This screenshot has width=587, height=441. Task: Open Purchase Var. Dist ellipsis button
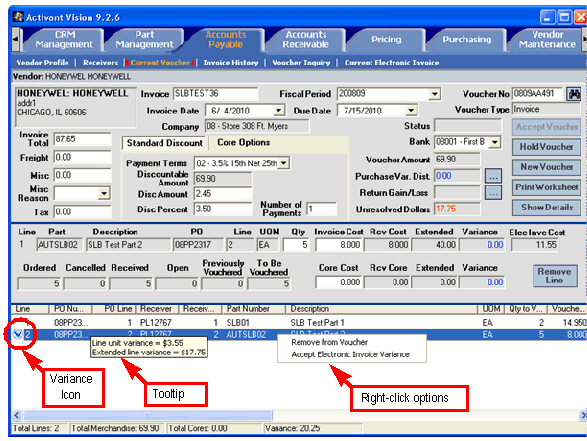tap(493, 176)
